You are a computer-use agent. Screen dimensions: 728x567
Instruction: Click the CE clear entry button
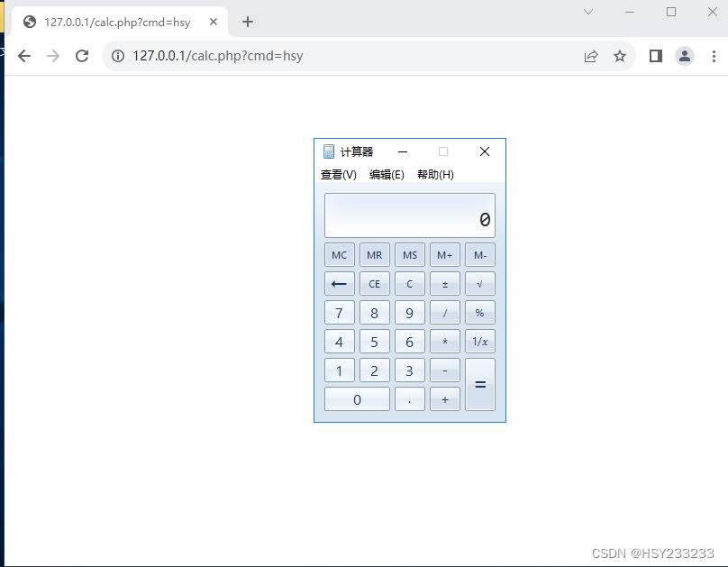[375, 283]
